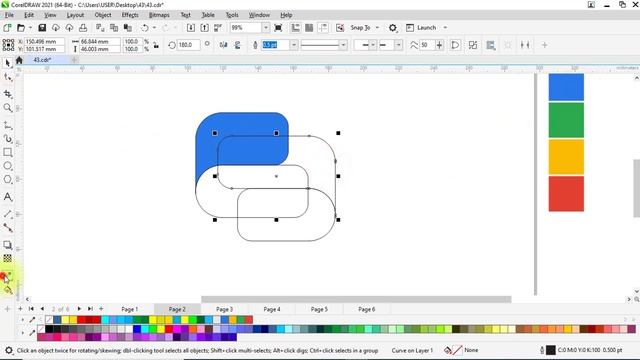Viewport: 640px width, 360px height.
Task: Open start arrowhead dropdown
Action: (x=373, y=45)
